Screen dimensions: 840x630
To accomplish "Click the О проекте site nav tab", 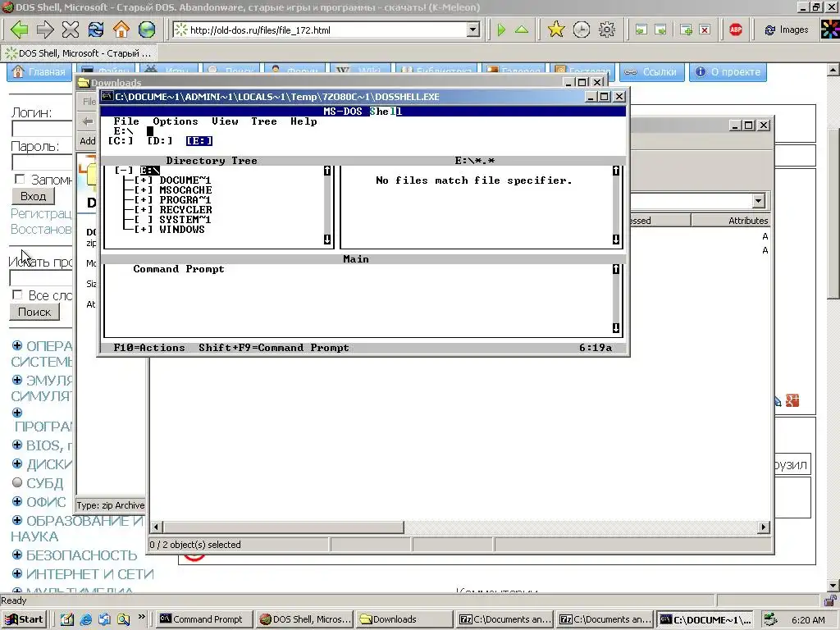I will (x=728, y=72).
